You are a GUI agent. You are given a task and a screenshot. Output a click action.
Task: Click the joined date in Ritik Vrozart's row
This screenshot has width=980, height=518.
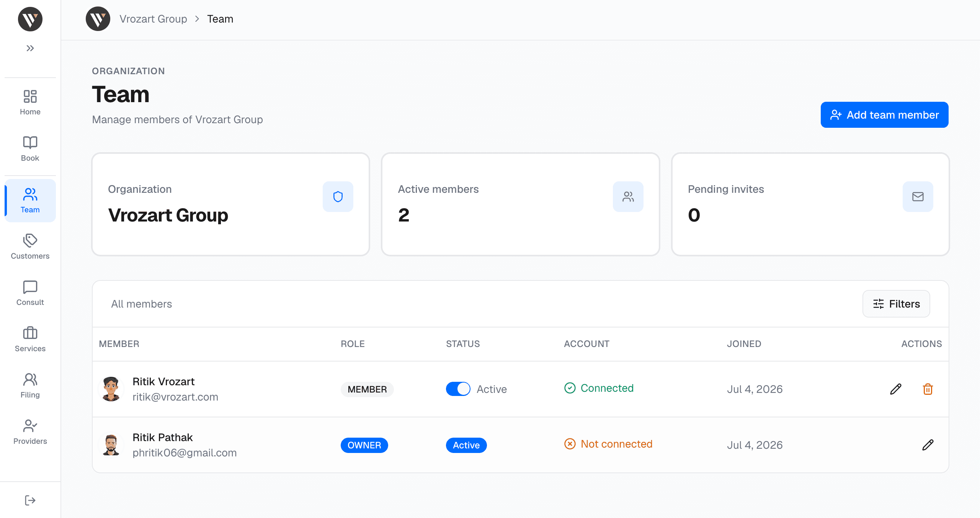[755, 389]
